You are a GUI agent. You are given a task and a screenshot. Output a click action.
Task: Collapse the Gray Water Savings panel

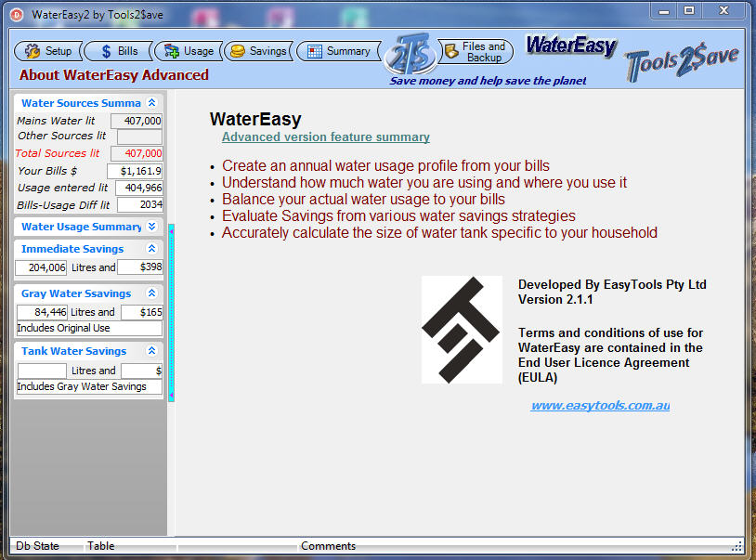click(x=151, y=293)
